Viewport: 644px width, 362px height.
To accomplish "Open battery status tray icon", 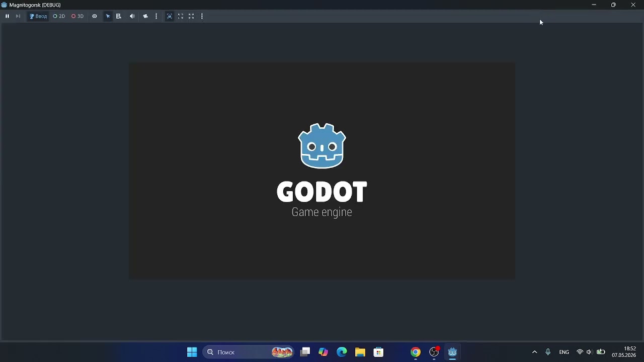I will 601,352.
